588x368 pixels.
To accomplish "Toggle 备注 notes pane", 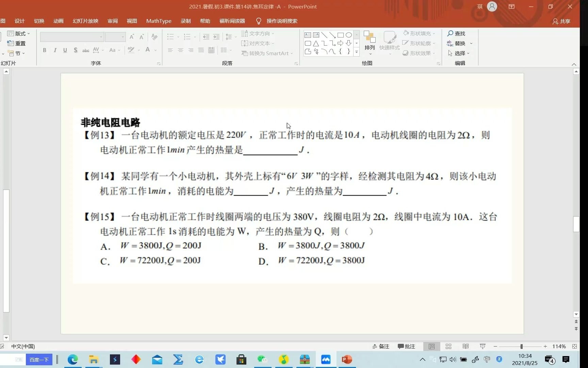I will (381, 346).
